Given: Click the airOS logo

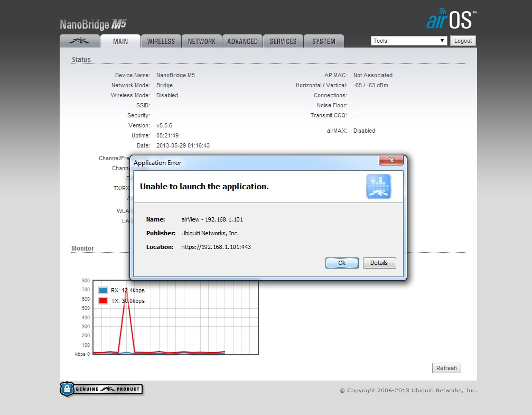Looking at the screenshot, I should click(451, 19).
